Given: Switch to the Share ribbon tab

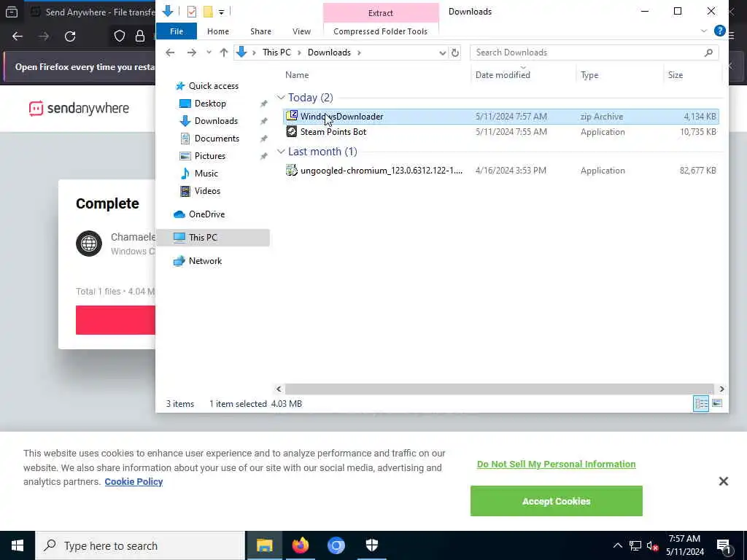Looking at the screenshot, I should pyautogui.click(x=260, y=31).
